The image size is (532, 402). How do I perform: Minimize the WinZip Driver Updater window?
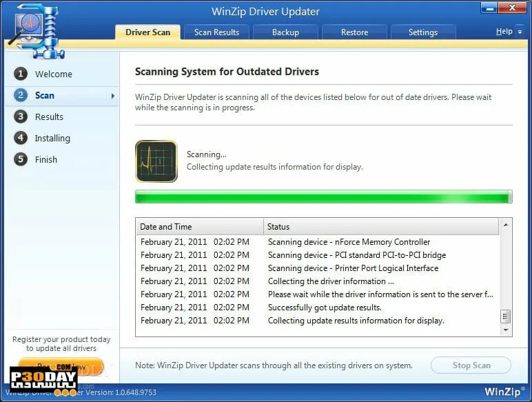click(490, 8)
